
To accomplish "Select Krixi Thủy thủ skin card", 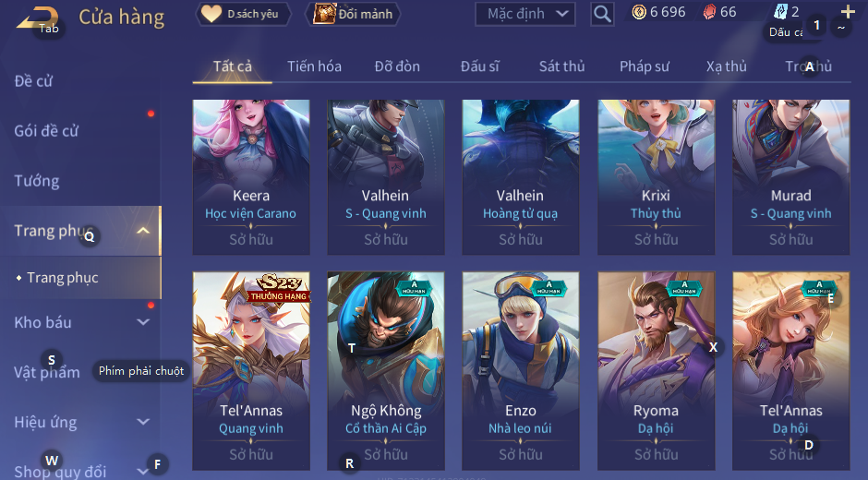I will (656, 177).
